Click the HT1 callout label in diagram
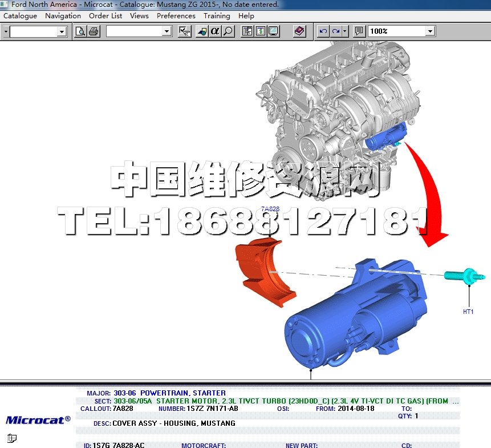This screenshot has height=448, width=491. 468,312
